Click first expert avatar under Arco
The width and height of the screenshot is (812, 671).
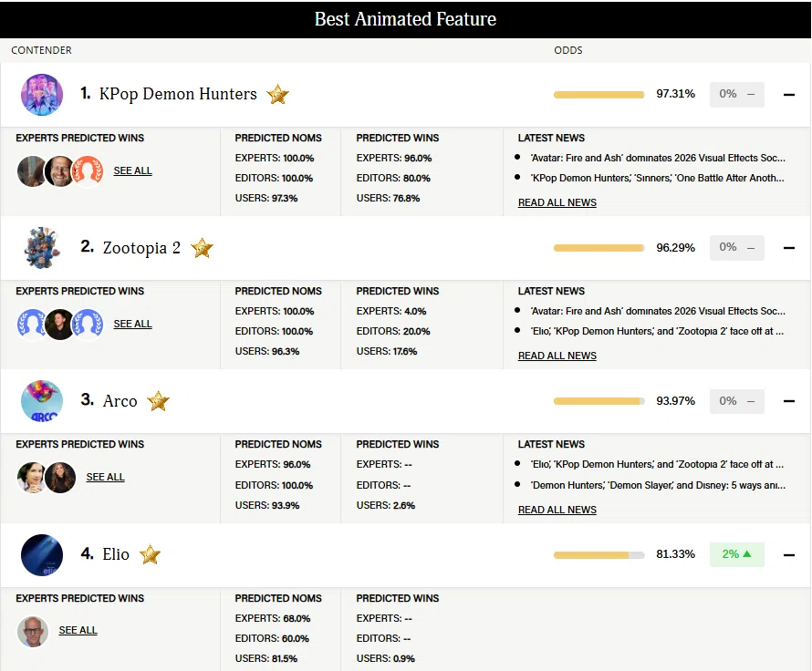pos(32,478)
